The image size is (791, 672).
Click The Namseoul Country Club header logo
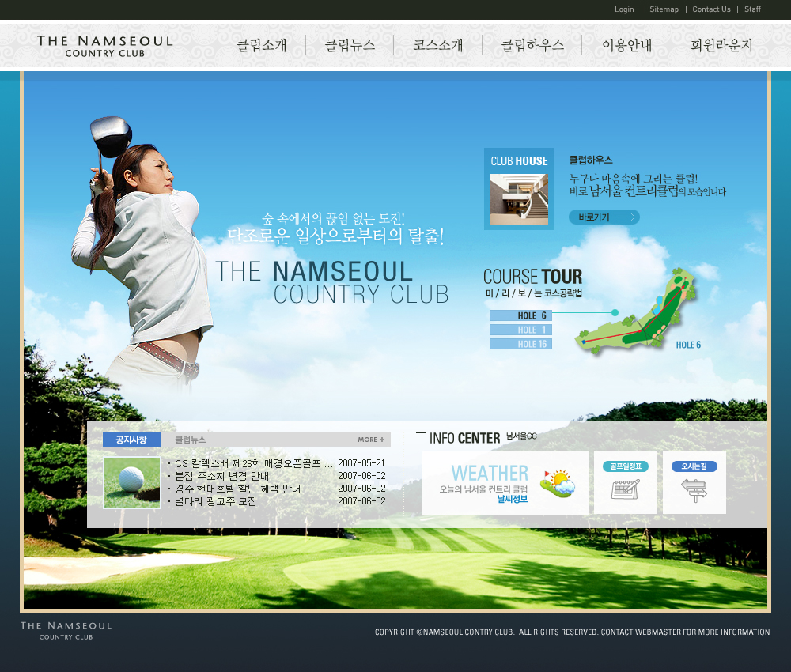105,46
